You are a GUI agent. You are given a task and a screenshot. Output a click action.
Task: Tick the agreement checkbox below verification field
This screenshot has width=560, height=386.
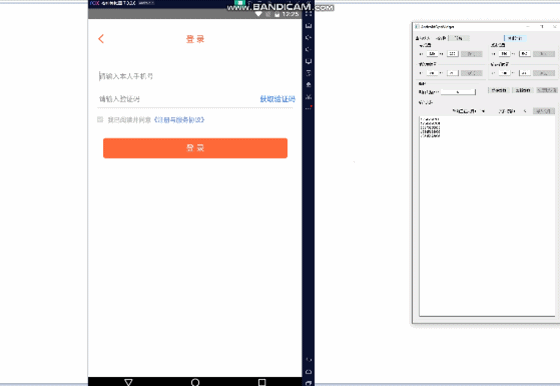(100, 120)
